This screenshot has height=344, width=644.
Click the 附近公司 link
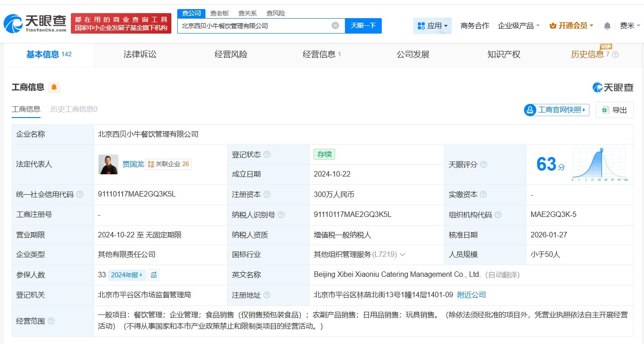[x=471, y=295]
